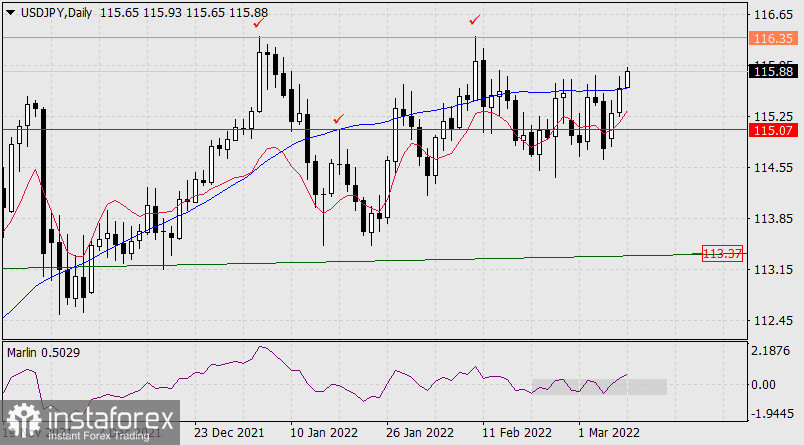Click the 116.65 value on price scale
The width and height of the screenshot is (804, 445).
click(x=772, y=16)
